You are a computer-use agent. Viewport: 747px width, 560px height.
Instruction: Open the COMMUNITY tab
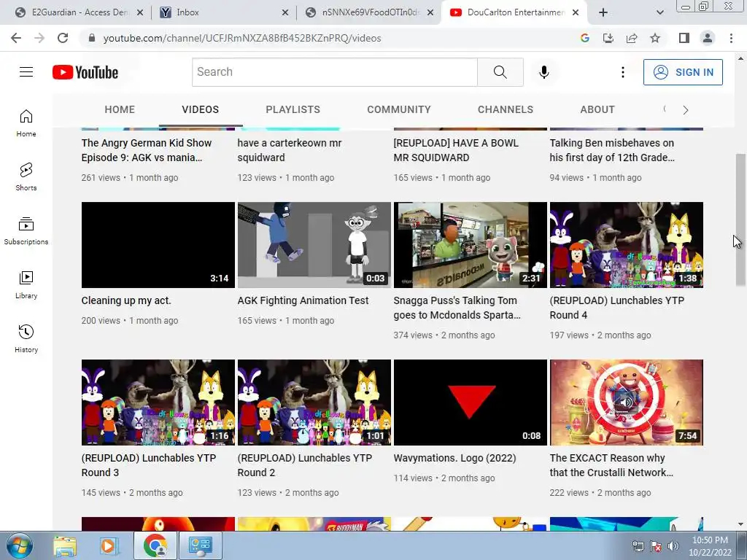[399, 109]
